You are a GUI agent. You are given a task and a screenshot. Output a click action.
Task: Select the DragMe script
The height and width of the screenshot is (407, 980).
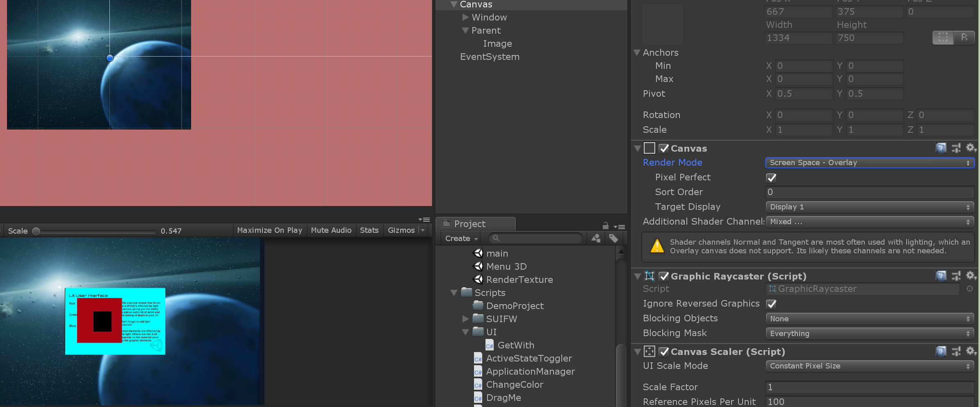pyautogui.click(x=498, y=398)
